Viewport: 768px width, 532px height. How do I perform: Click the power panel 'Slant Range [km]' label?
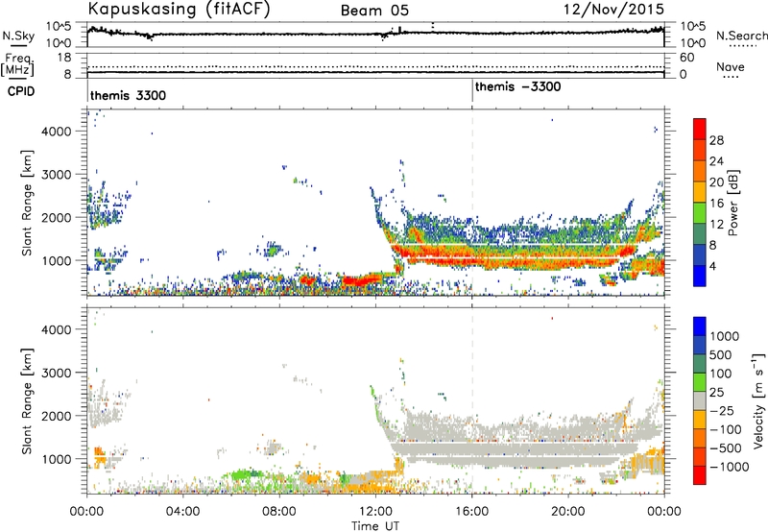(x=27, y=203)
